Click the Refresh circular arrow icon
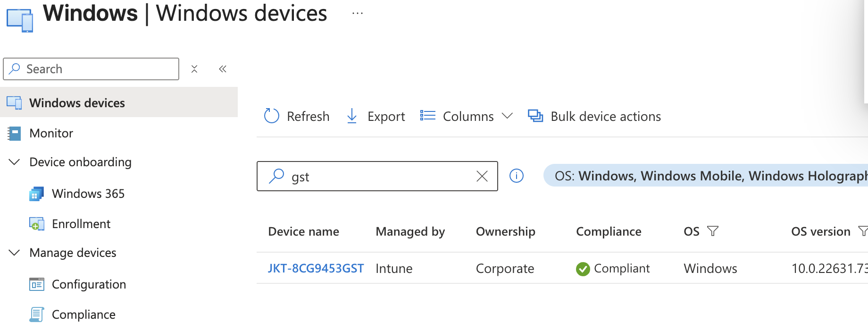This screenshot has width=868, height=323. tap(272, 116)
